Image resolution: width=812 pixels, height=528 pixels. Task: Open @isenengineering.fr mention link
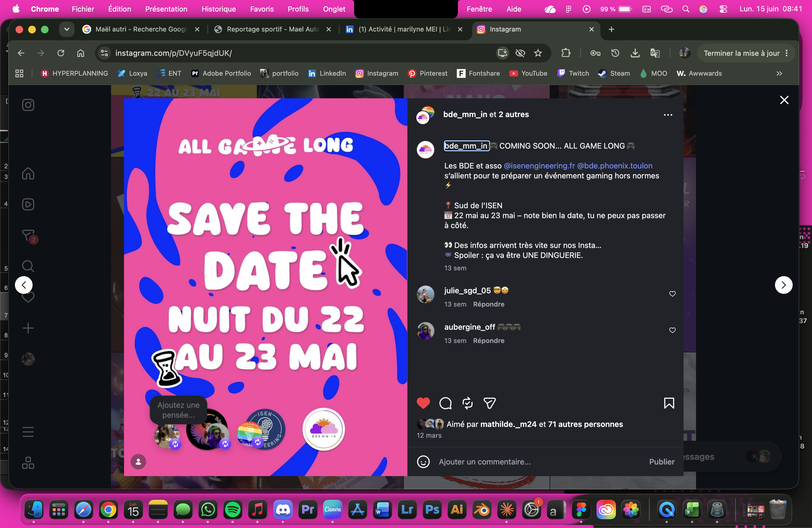pyautogui.click(x=539, y=166)
